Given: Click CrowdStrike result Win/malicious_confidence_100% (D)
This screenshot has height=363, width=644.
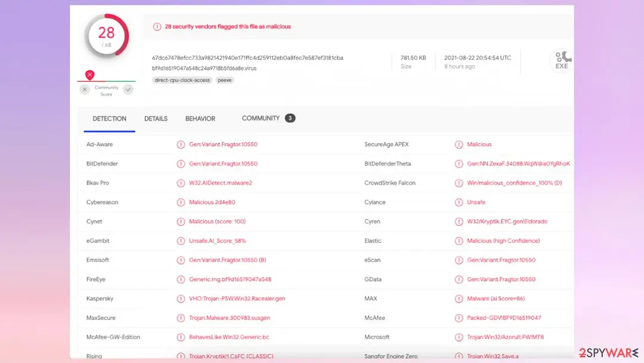Looking at the screenshot, I should [x=514, y=183].
